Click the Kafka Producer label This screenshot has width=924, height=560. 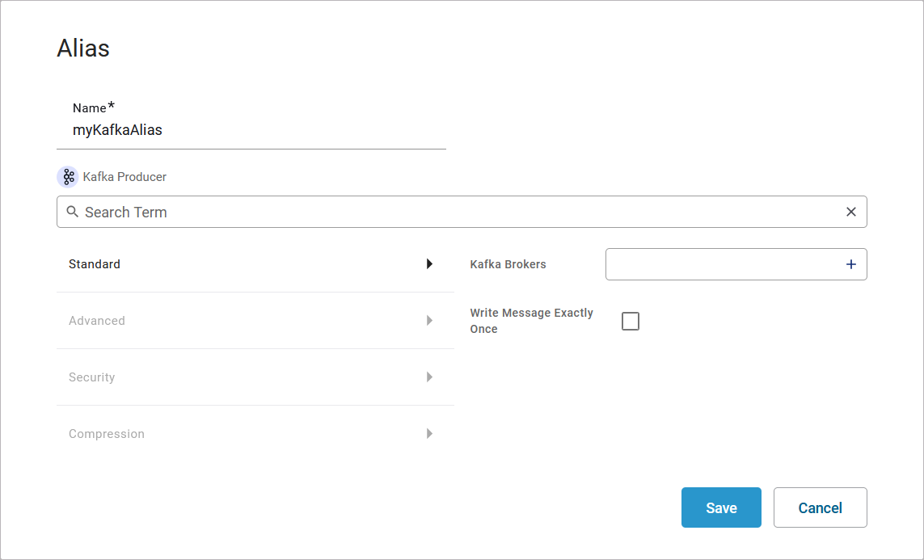pyautogui.click(x=124, y=177)
